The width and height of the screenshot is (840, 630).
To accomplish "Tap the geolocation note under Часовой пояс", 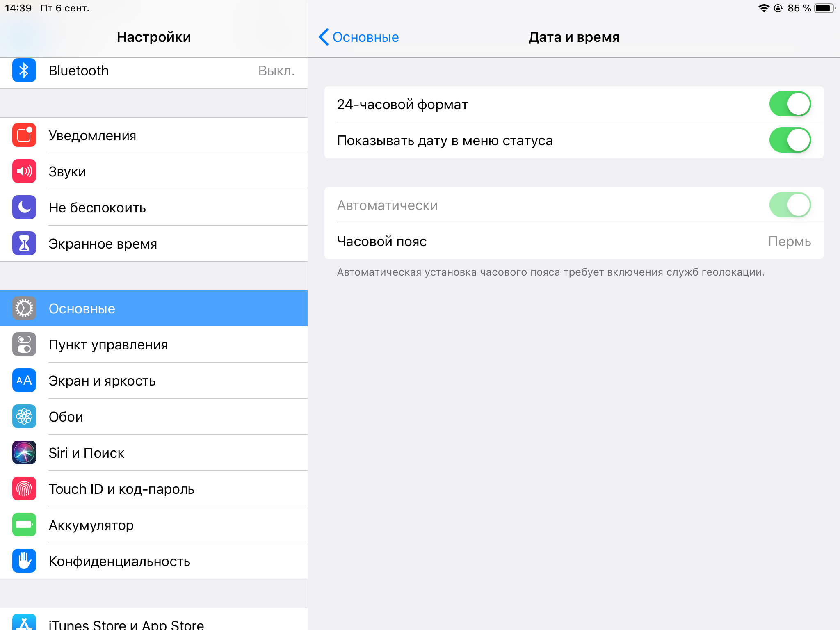I will pyautogui.click(x=551, y=272).
